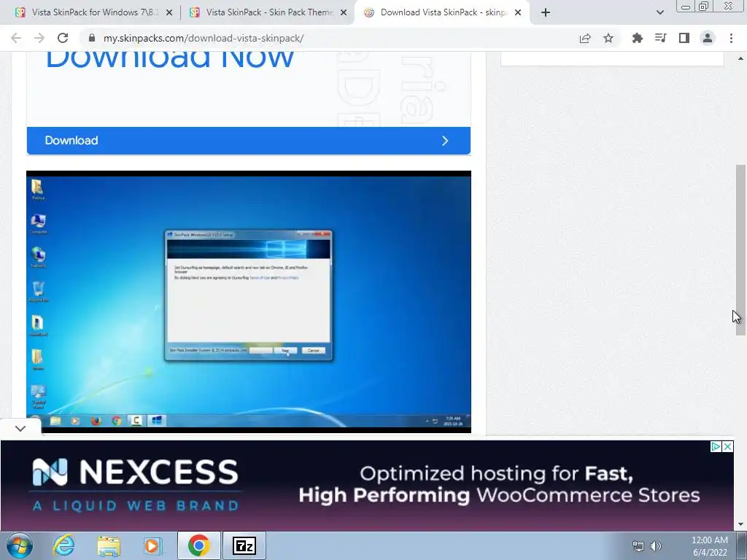Screen dimensions: 747x560
Task: Open the Chrome profile avatar
Action: point(708,38)
